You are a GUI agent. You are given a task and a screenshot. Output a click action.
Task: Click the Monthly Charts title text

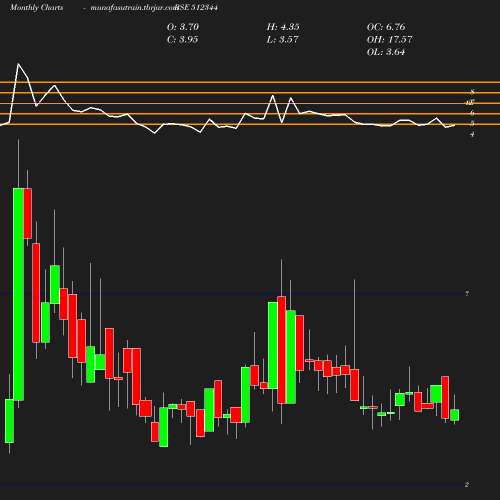coord(37,8)
